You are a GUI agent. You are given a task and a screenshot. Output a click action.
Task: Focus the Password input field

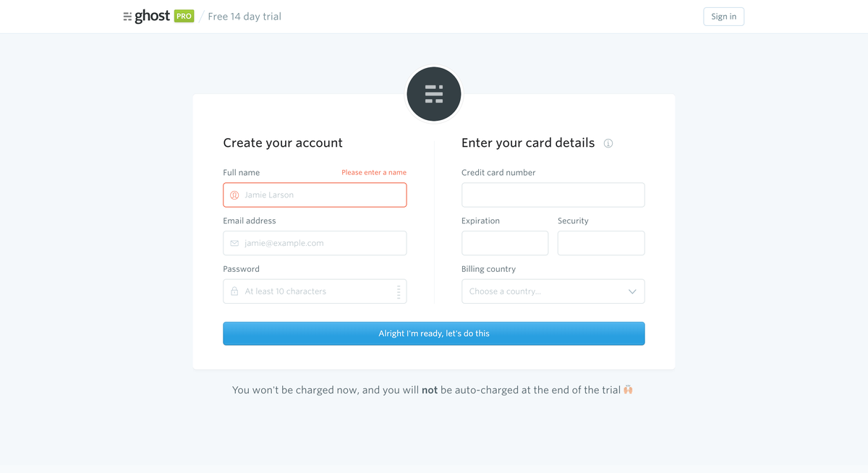click(315, 291)
